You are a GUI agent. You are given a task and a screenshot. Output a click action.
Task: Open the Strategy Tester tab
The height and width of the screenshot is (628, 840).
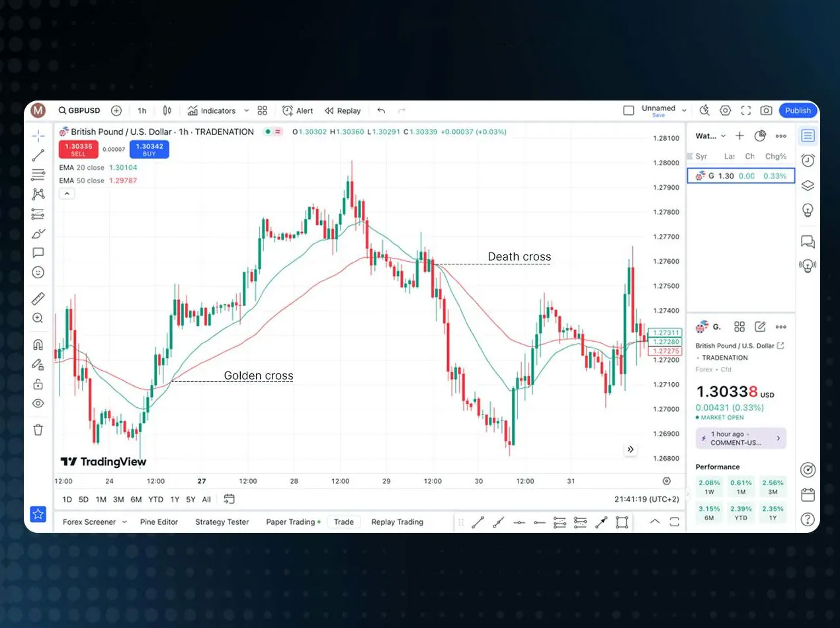(x=222, y=522)
